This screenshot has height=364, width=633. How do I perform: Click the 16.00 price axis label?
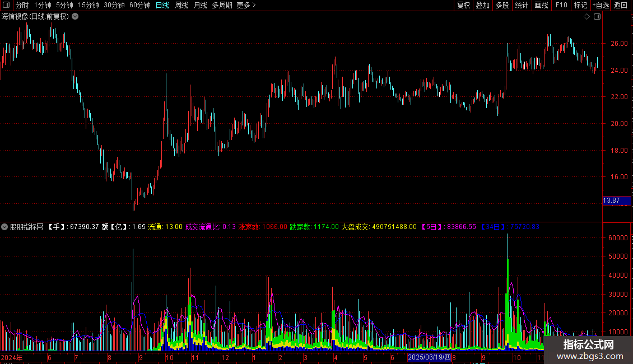[x=619, y=177]
